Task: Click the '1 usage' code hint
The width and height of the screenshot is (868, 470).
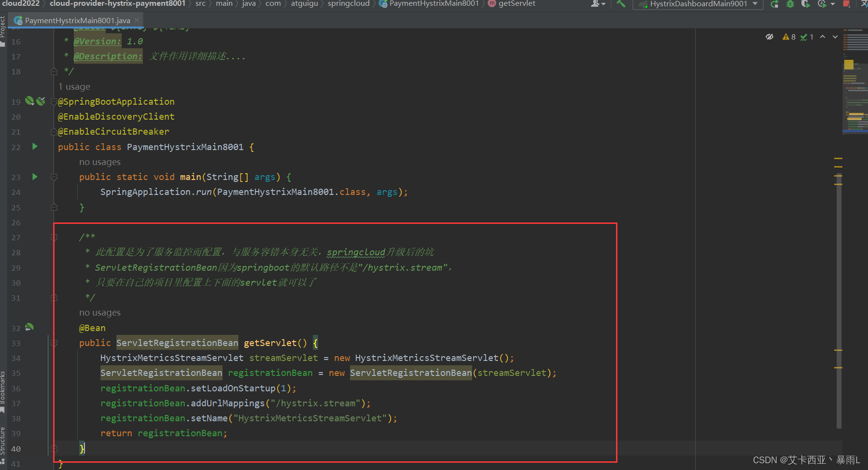Action: [x=74, y=87]
